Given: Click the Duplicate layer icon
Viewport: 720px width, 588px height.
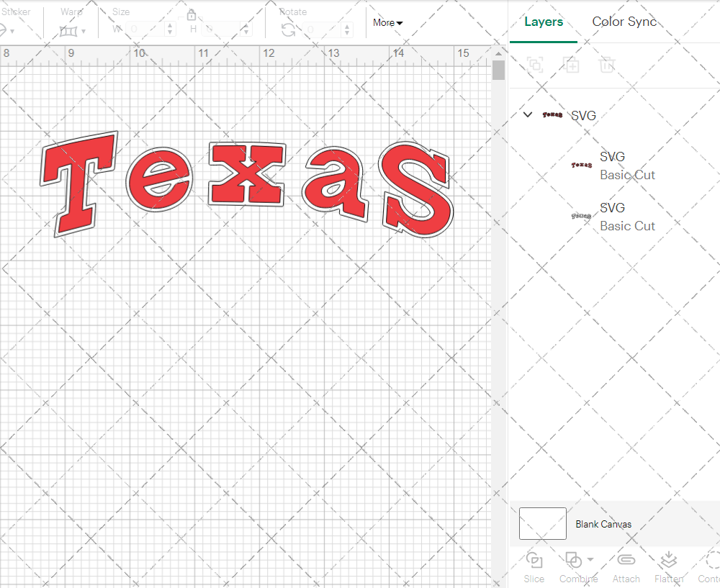Looking at the screenshot, I should point(572,65).
